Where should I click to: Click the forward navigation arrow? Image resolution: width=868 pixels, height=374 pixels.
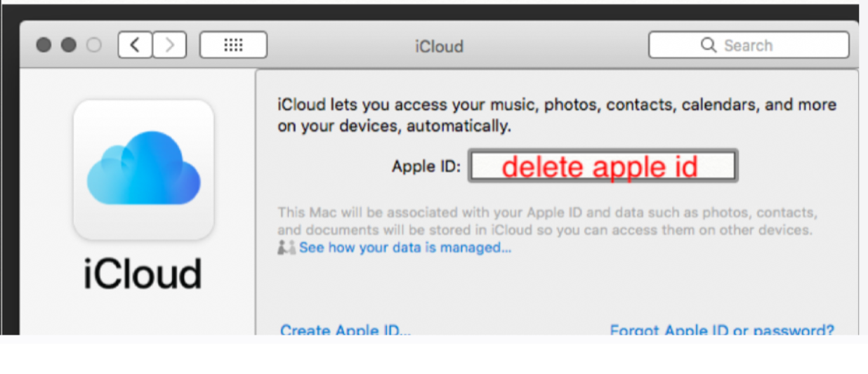pos(169,46)
